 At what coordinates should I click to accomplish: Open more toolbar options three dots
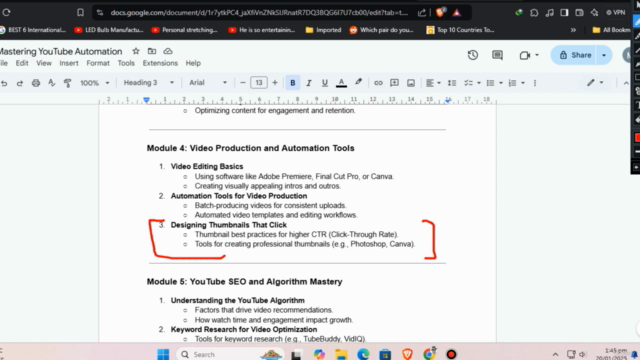click(x=535, y=83)
